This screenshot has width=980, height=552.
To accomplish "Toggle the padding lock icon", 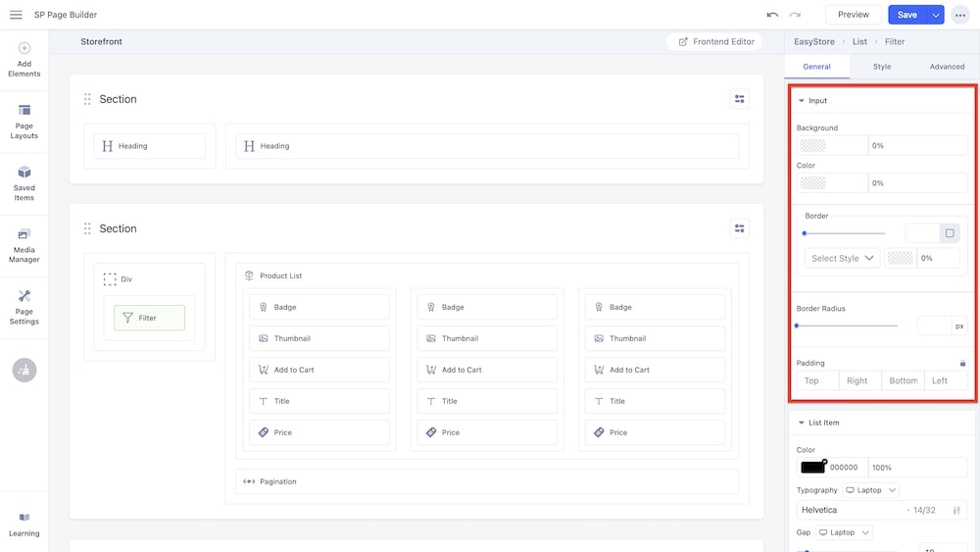I will [x=962, y=363].
